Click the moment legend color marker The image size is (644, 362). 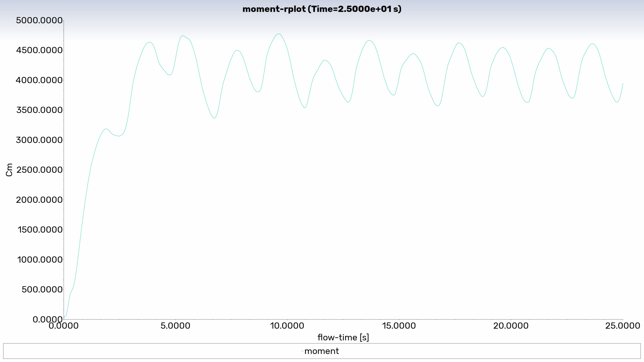(302, 351)
